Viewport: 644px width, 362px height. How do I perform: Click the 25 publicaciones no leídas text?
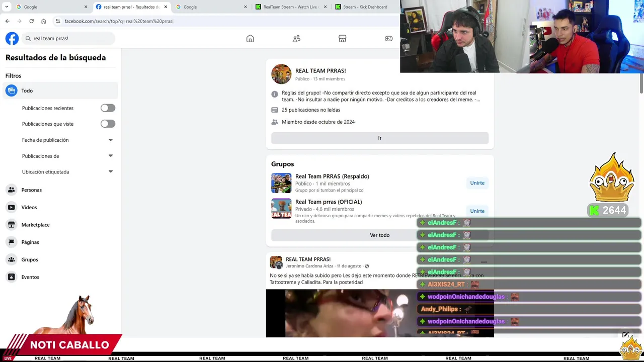[x=311, y=110]
